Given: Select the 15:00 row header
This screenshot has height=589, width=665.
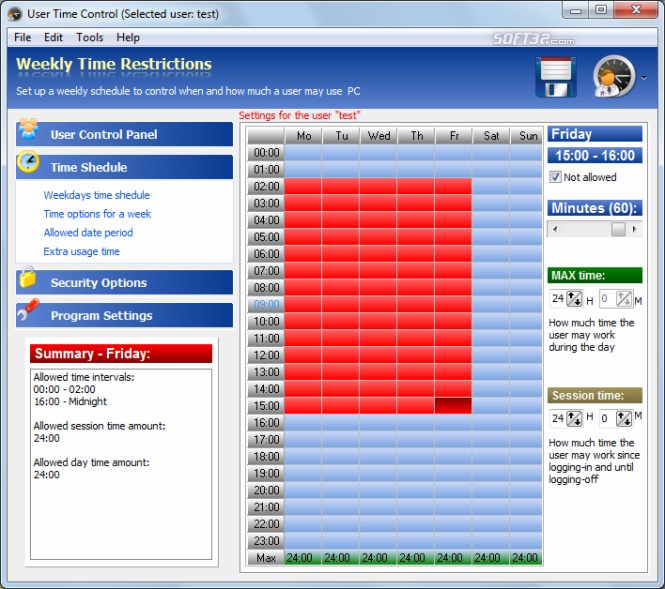Looking at the screenshot, I should (x=266, y=406).
